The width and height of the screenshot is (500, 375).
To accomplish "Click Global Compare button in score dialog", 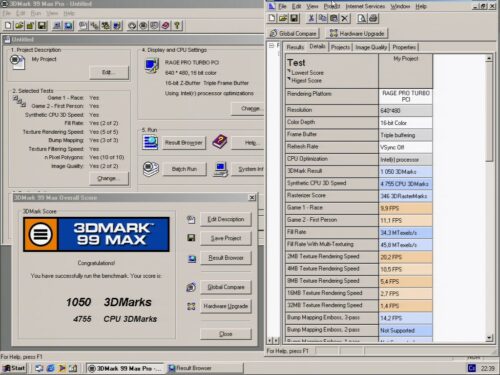I will [226, 287].
